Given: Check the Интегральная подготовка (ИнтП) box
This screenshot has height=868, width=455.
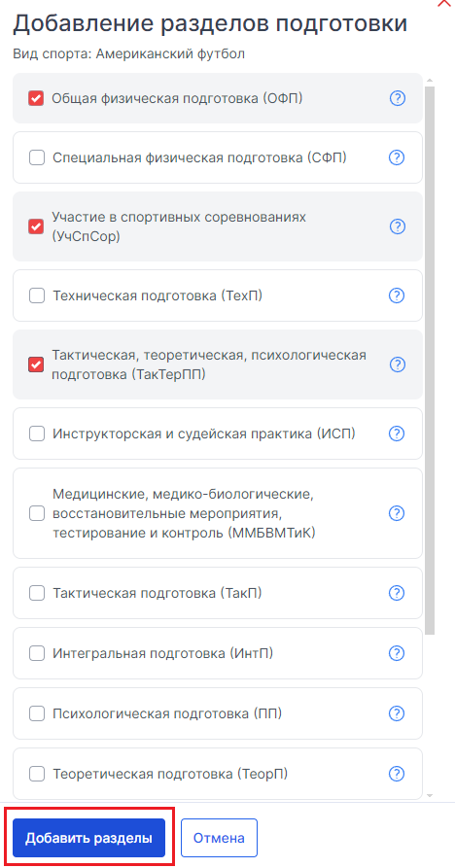Looking at the screenshot, I should pos(37,654).
